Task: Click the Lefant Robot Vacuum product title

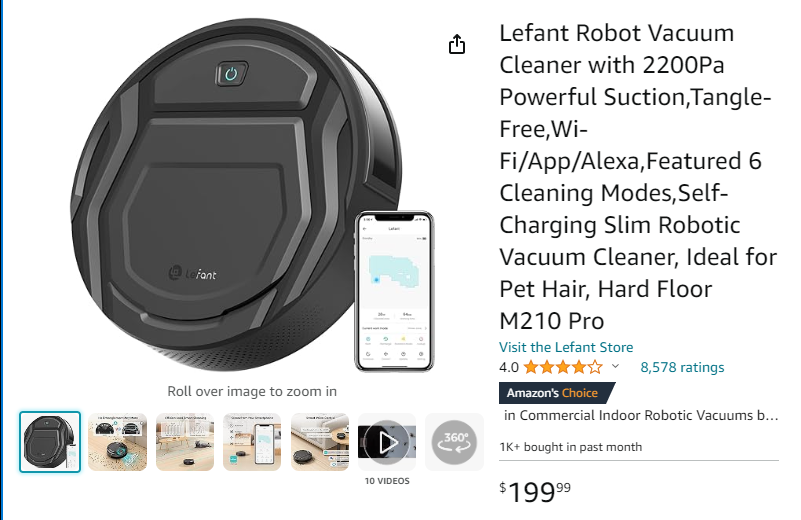Action: 638,177
